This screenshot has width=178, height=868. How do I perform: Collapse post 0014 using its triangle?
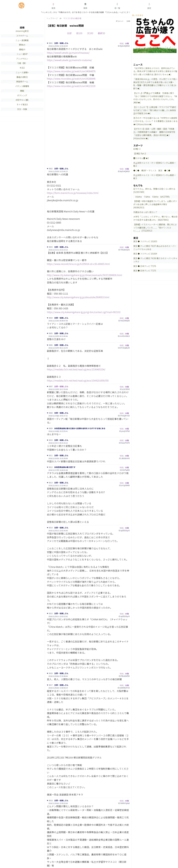47,528
